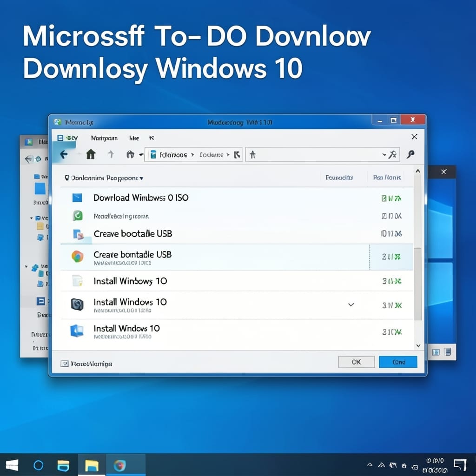Click the blue square icon of the Download ISO row
The height and width of the screenshot is (476, 476).
point(77,198)
